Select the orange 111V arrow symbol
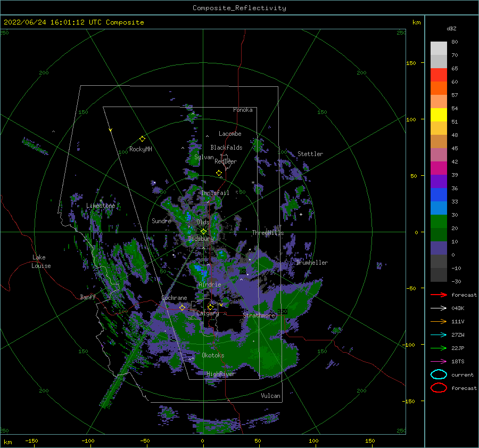 click(x=439, y=321)
